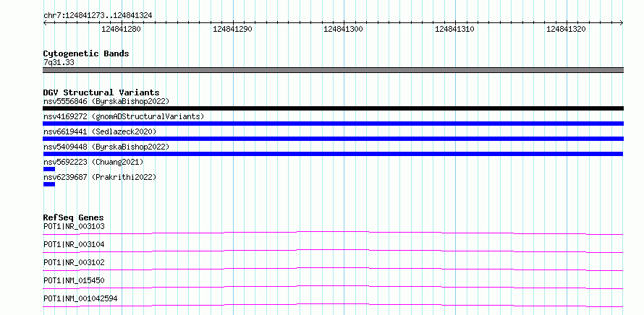
Task: Open the DGV Structural Variants track title
Action: click(101, 92)
